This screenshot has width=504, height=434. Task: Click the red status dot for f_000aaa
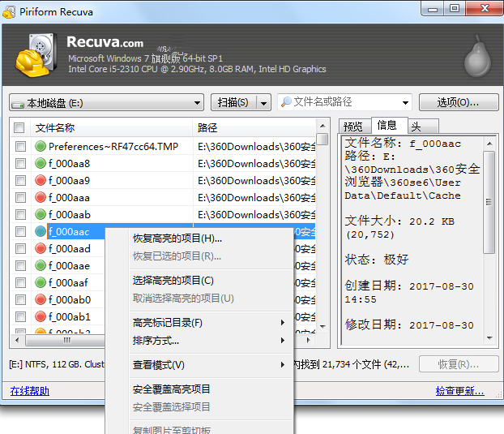[41, 198]
